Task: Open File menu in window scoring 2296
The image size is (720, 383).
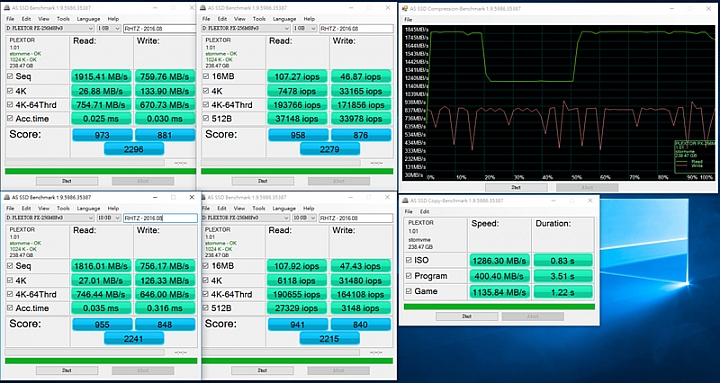Action: tap(10, 19)
